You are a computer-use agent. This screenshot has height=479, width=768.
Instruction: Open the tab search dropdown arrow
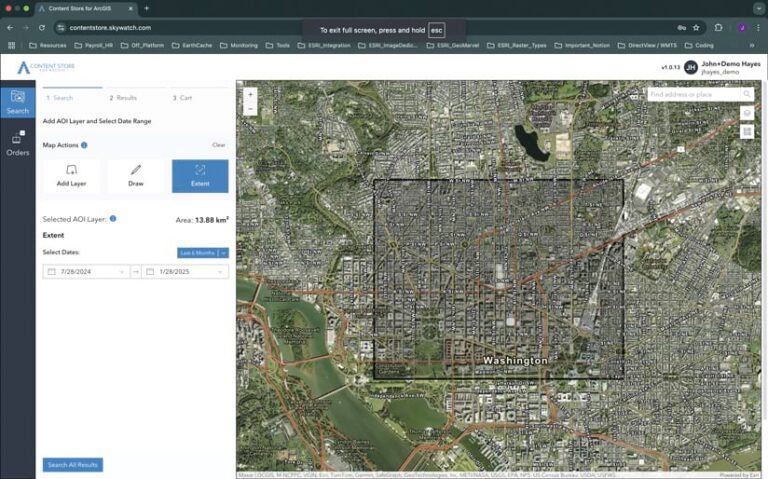click(758, 8)
